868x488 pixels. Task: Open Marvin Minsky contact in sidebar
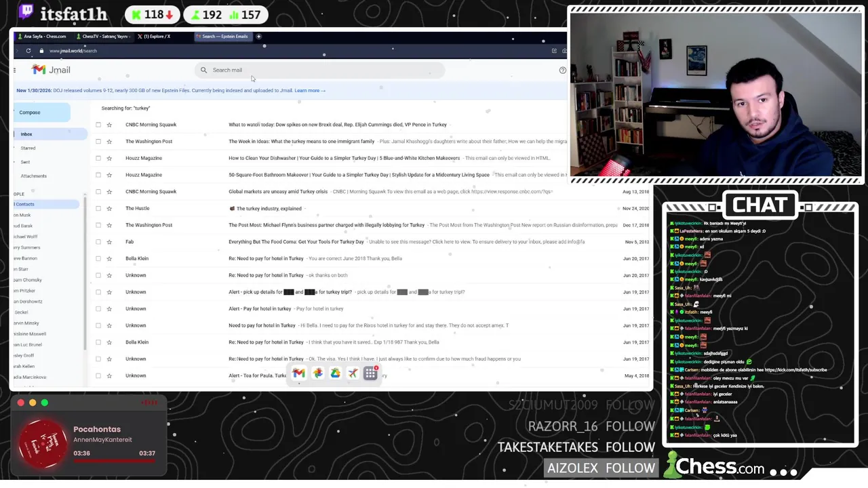(x=26, y=323)
